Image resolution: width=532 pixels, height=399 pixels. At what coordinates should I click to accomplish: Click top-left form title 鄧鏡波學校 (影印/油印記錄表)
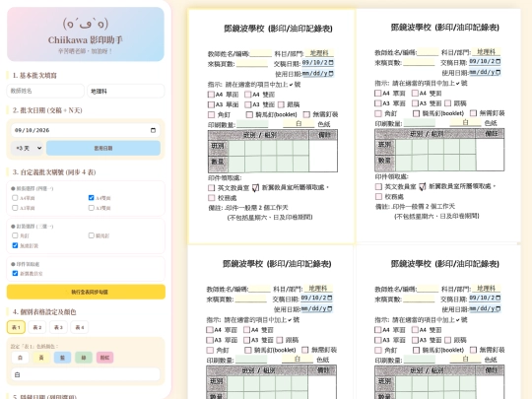[278, 29]
